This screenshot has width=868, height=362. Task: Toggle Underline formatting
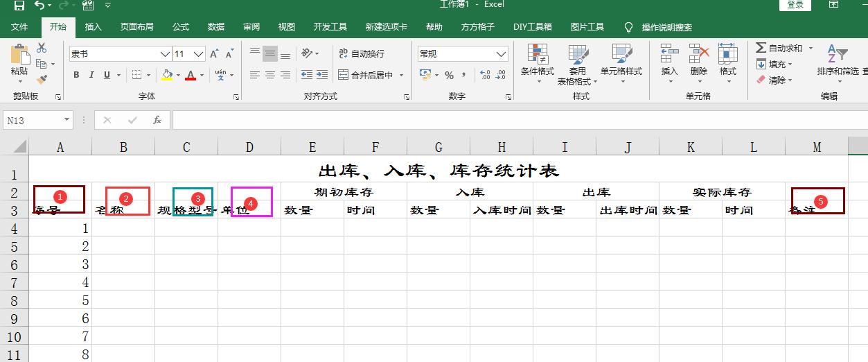click(x=107, y=75)
